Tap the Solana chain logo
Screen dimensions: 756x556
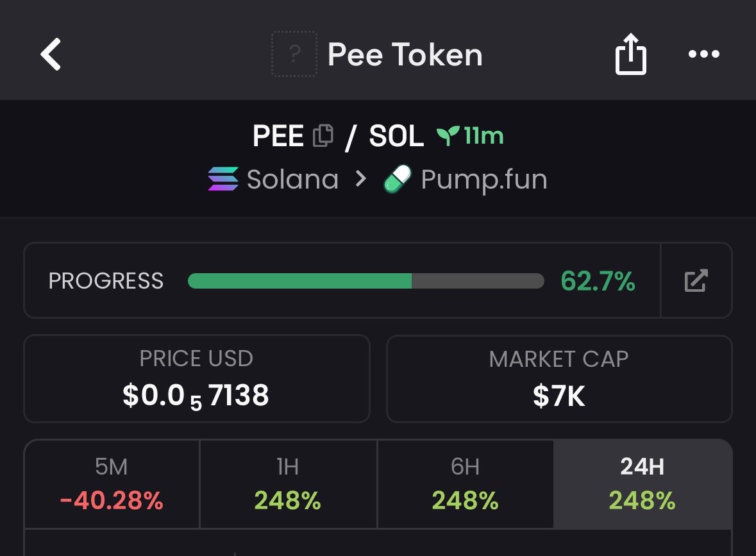pos(223,179)
